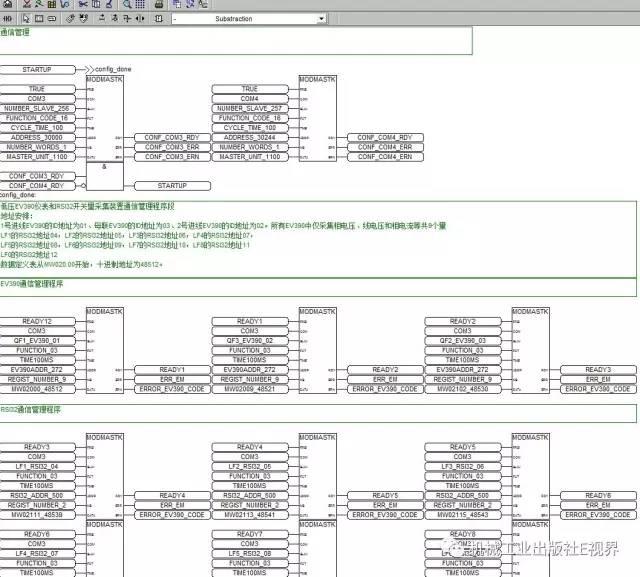
Task: Click the config_done jump label
Action: click(113, 69)
